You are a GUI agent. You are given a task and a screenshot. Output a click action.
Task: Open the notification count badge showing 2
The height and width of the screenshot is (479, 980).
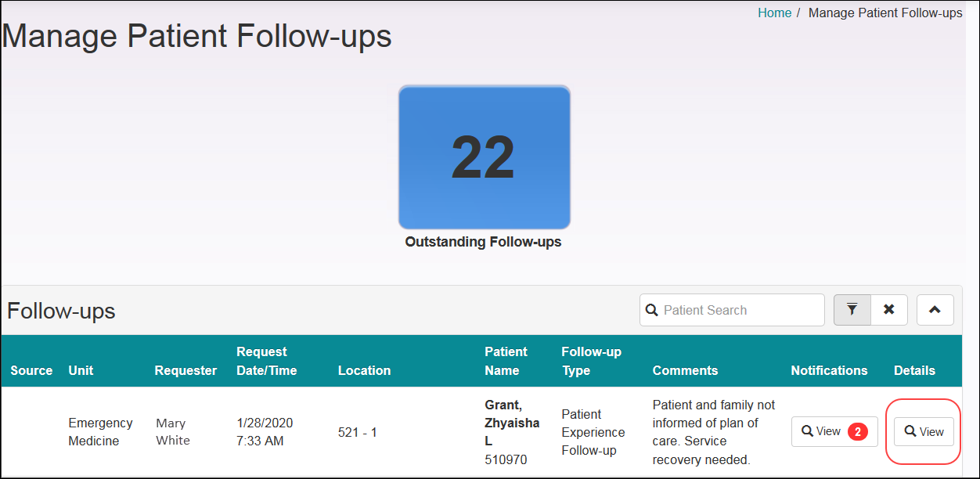point(856,431)
